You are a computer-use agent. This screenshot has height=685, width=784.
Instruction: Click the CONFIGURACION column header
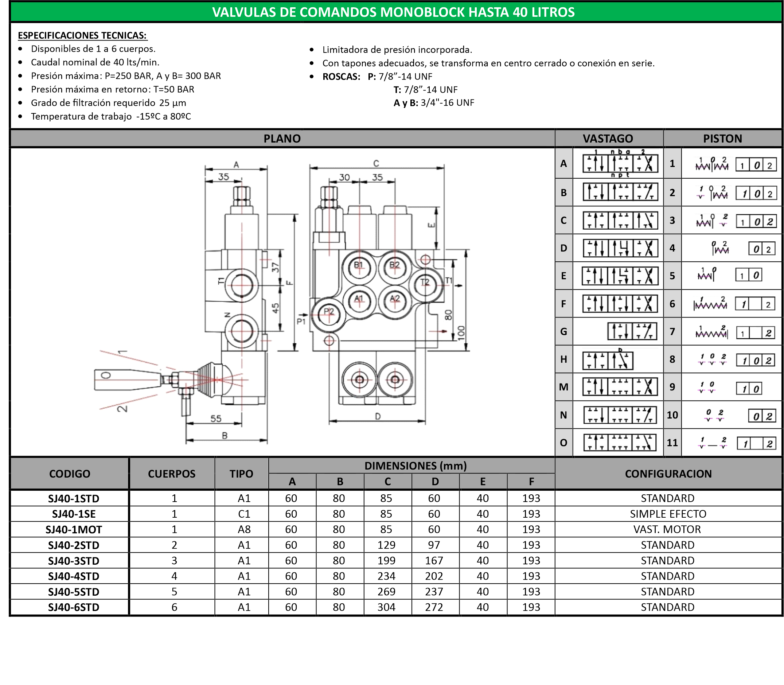pos(668,474)
